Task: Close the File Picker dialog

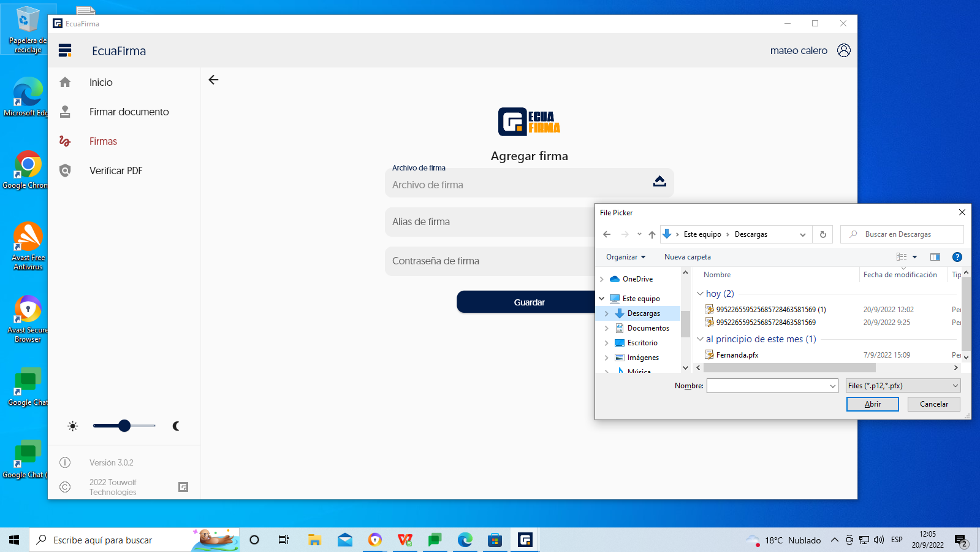Action: click(x=962, y=212)
